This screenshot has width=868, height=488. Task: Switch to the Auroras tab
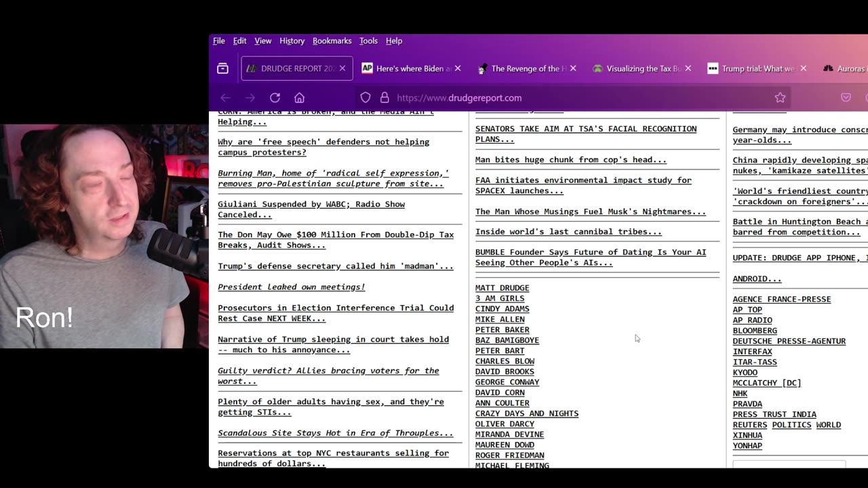(x=844, y=68)
